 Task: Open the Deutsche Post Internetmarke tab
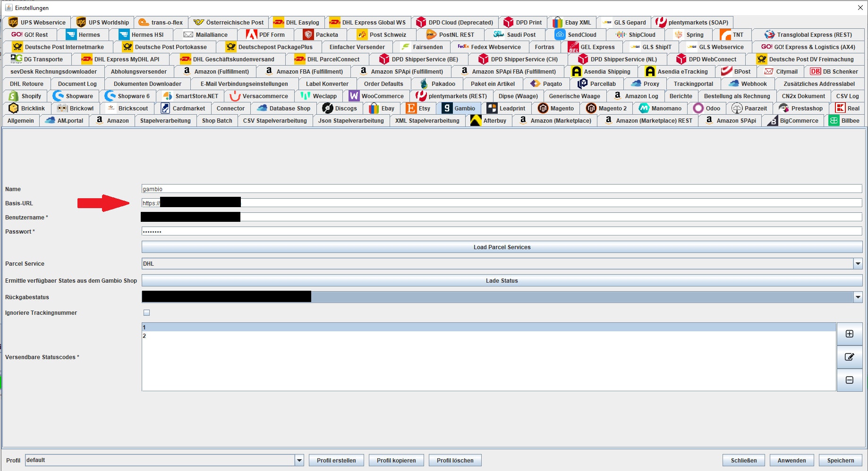(x=59, y=47)
